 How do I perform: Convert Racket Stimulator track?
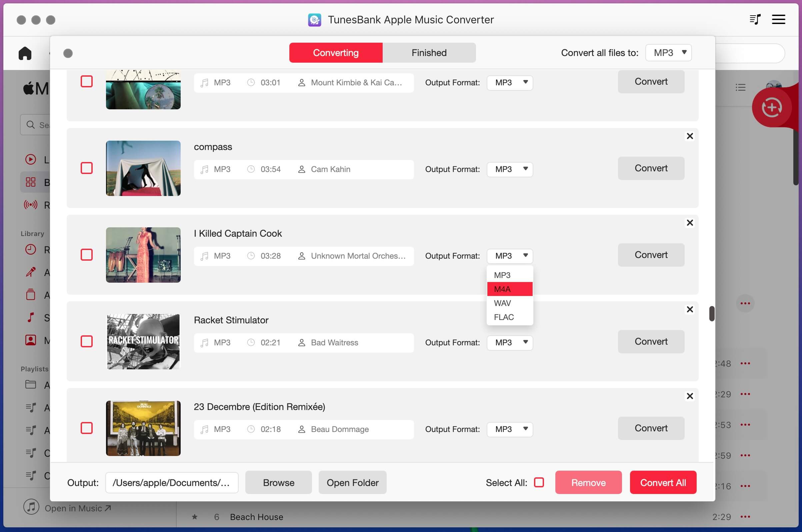[x=651, y=342]
